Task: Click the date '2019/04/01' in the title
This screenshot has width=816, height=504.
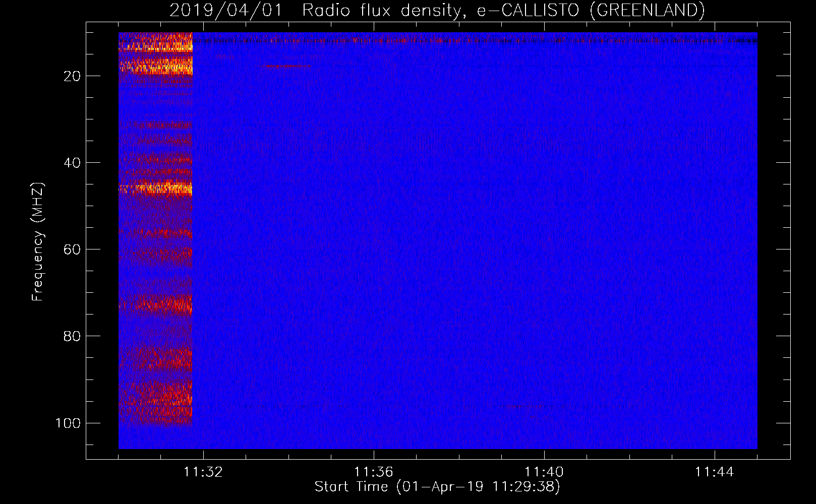Action: pos(226,10)
